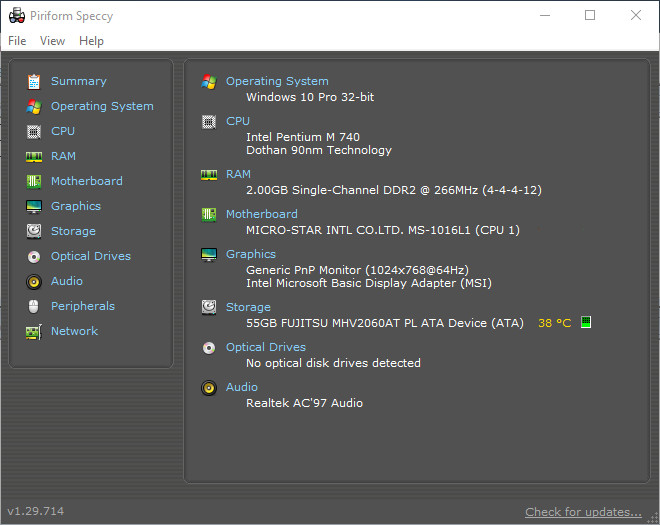This screenshot has height=525, width=660.
Task: Click the Windows flag icon in summary panel
Action: pos(209,82)
